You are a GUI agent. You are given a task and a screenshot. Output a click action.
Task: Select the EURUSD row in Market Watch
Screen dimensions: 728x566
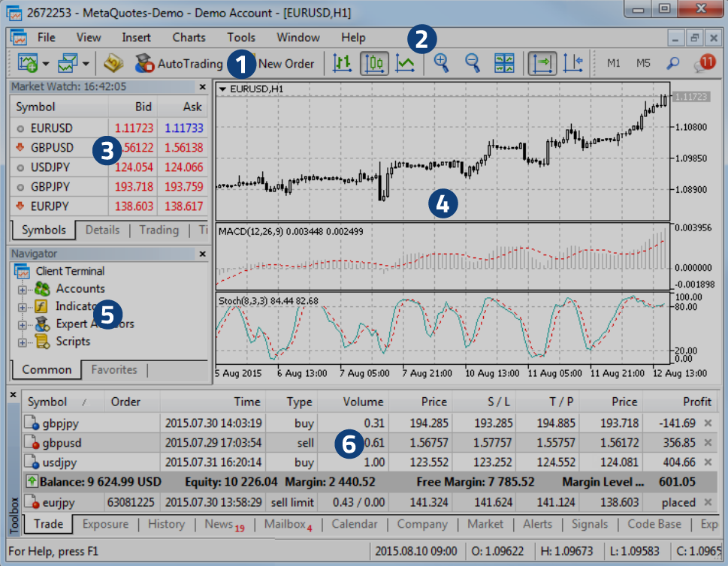[109, 128]
